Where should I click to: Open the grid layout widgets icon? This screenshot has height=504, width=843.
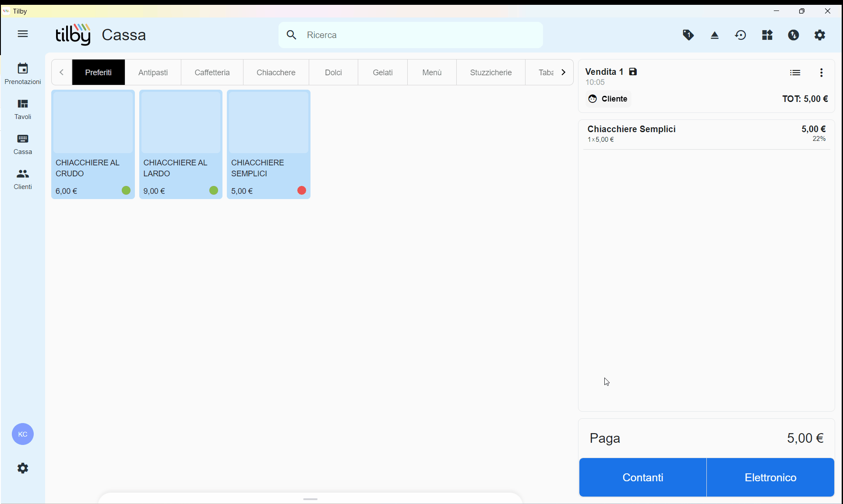click(767, 35)
